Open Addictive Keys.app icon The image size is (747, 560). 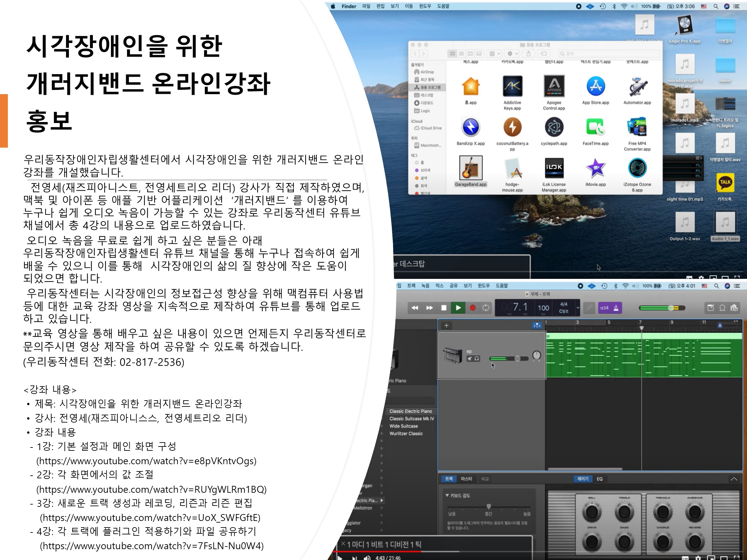pyautogui.click(x=512, y=86)
